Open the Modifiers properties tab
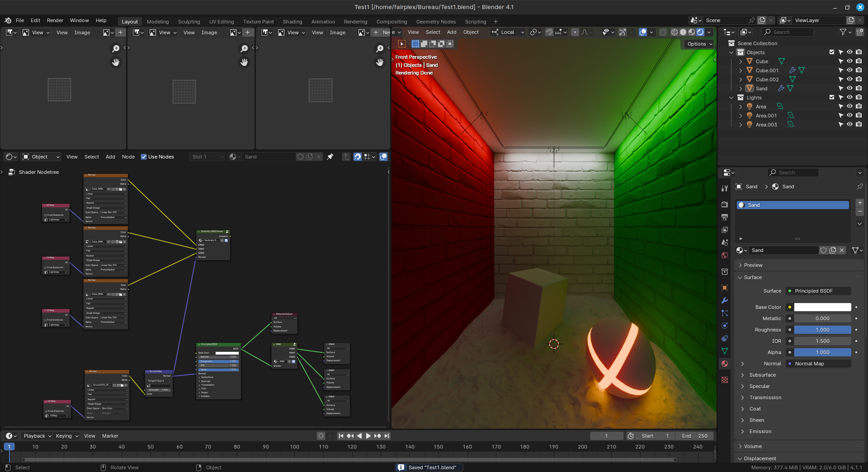868x472 pixels. (725, 300)
